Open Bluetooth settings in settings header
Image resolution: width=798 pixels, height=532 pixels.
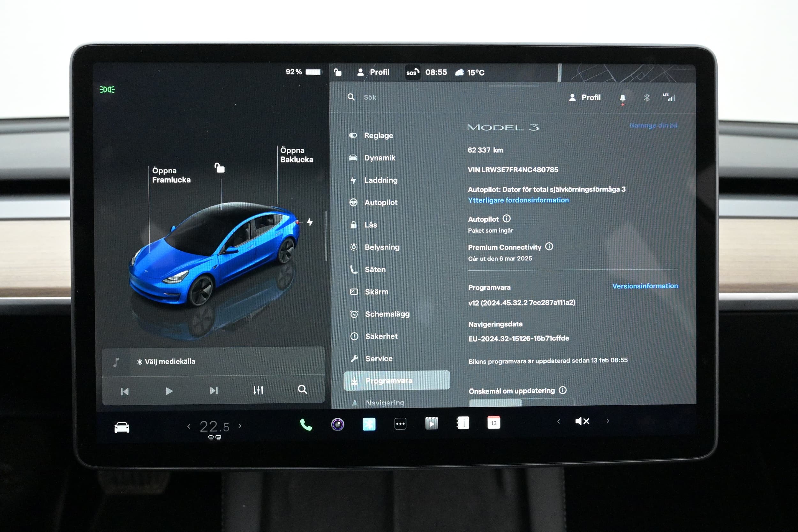647,98
